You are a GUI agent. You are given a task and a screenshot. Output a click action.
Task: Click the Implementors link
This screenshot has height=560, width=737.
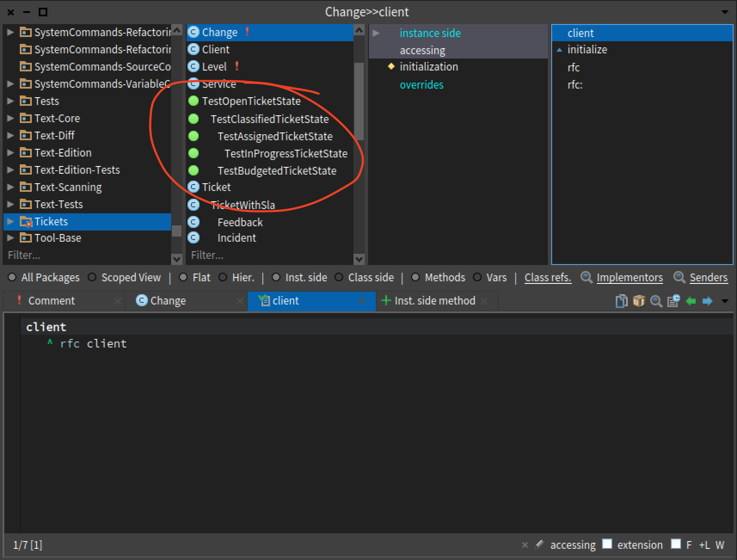click(629, 278)
